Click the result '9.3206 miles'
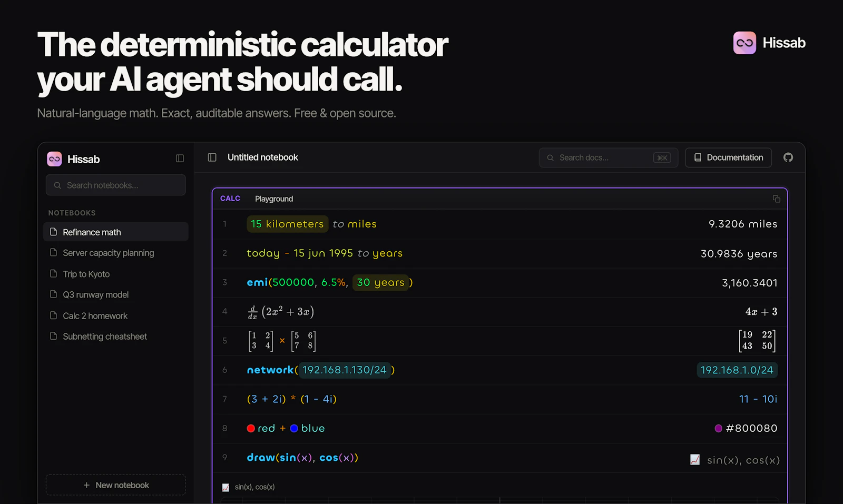 (x=743, y=224)
